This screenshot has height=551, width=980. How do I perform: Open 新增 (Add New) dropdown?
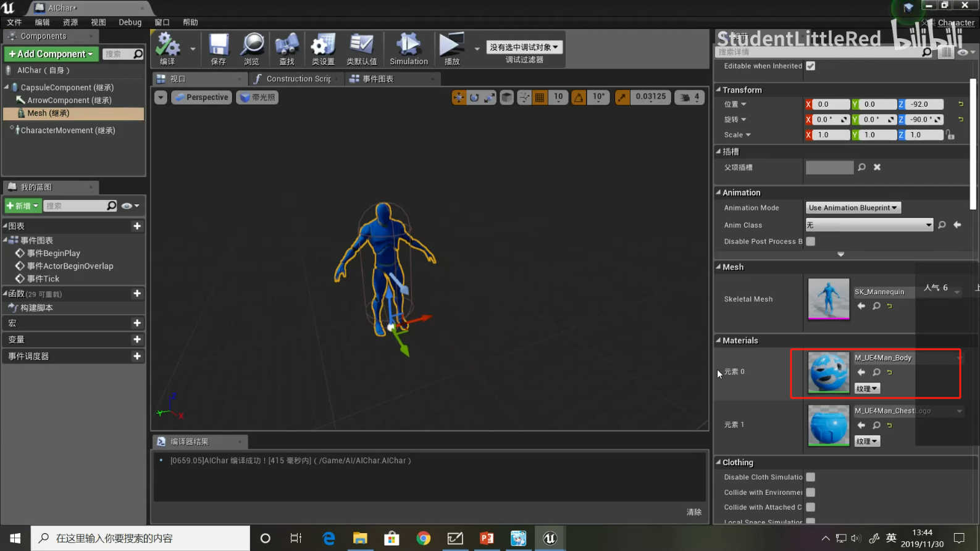(x=23, y=206)
